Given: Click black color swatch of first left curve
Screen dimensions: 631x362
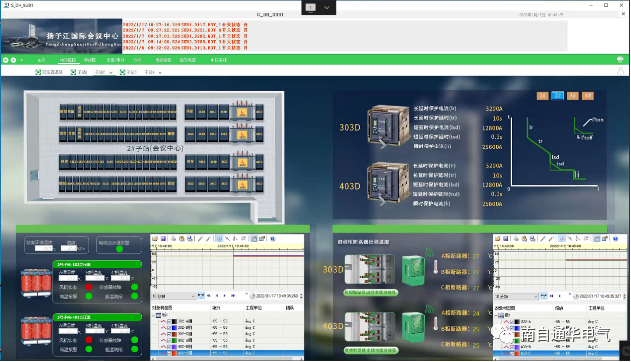Looking at the screenshot, I should click(x=174, y=321).
